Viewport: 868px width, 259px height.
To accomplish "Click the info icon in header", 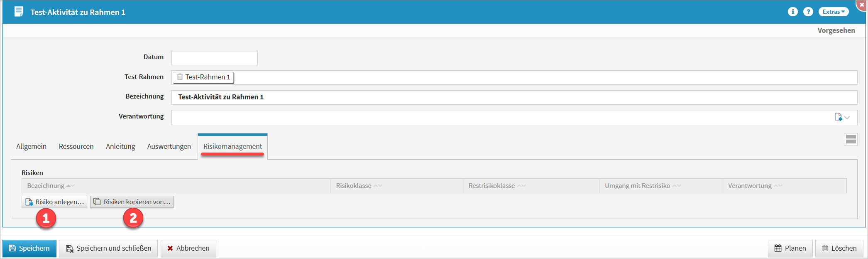I will pyautogui.click(x=792, y=12).
